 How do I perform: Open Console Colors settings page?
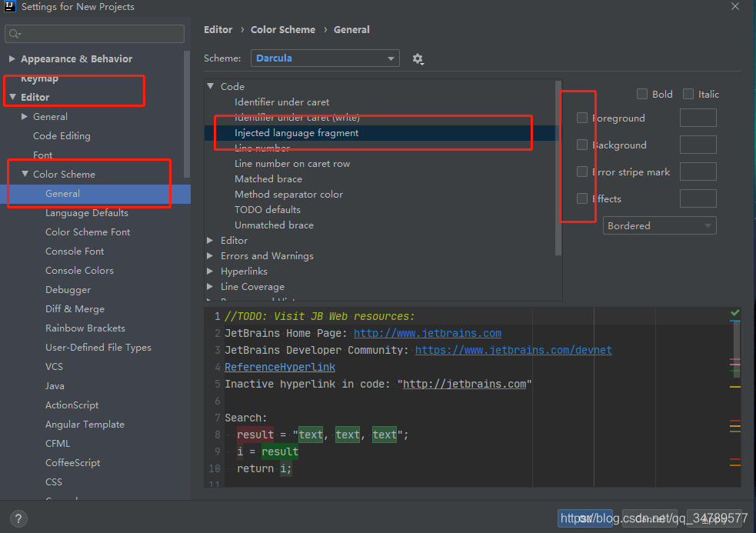pos(79,271)
